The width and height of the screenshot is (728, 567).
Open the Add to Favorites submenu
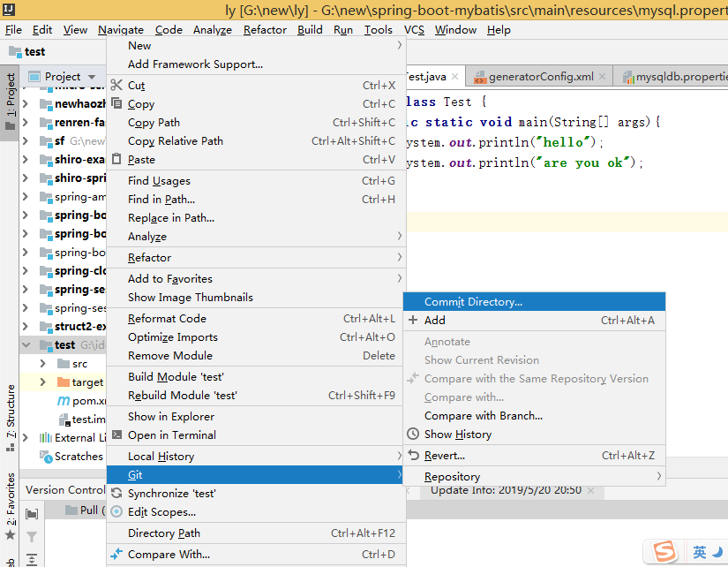(256, 279)
